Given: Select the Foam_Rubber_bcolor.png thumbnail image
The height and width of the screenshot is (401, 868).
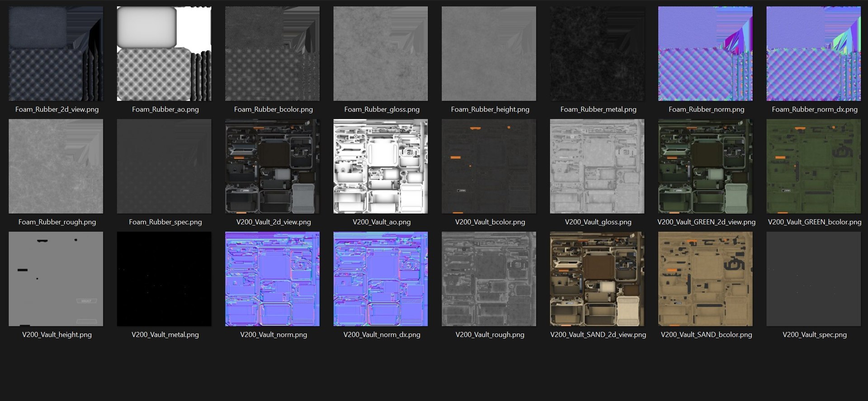Looking at the screenshot, I should tap(272, 53).
